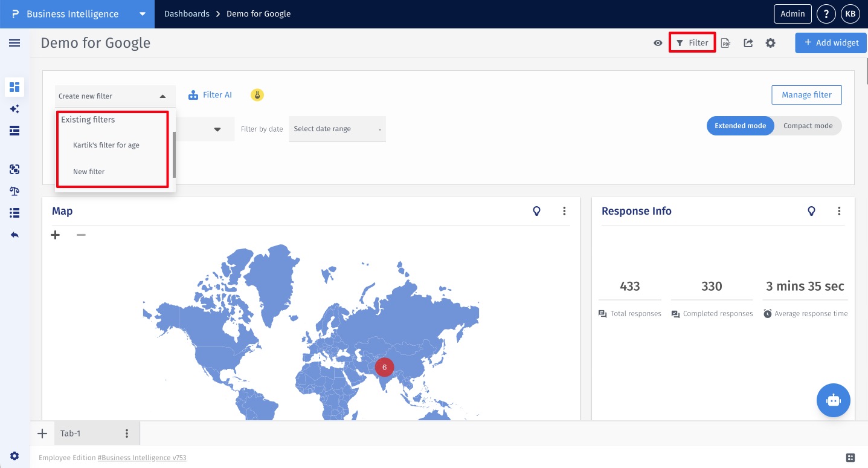Viewport: 868px width, 468px height.
Task: Click the red cluster marker on the map
Action: tap(384, 367)
